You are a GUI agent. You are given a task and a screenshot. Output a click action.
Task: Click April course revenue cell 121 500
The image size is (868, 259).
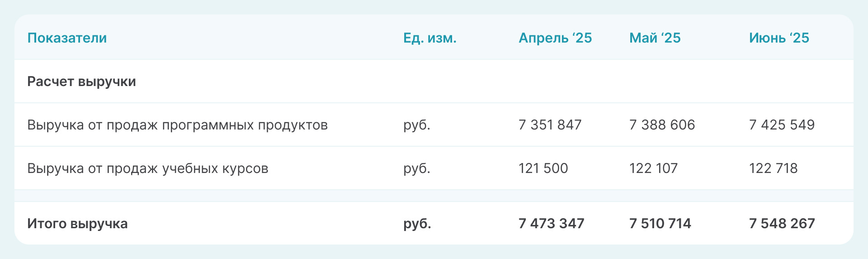click(x=543, y=168)
